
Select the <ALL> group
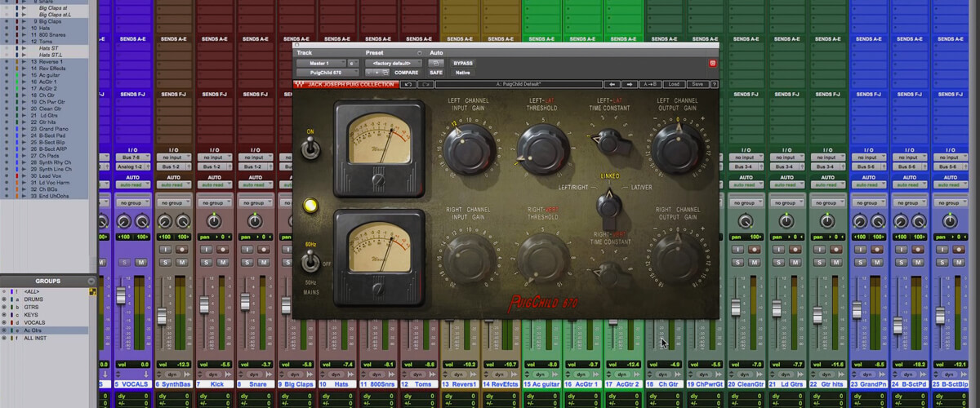point(33,291)
